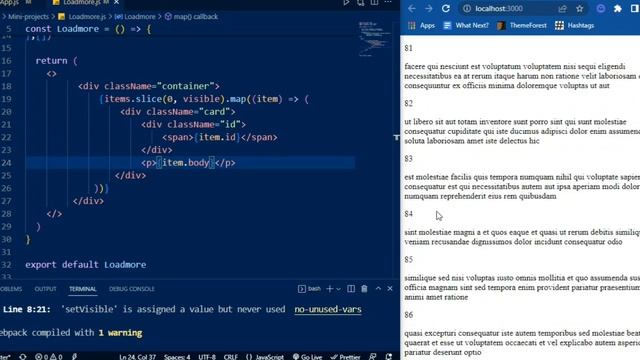640x360 pixels.
Task: Open the ThemeForest bookmark
Action: (522, 25)
